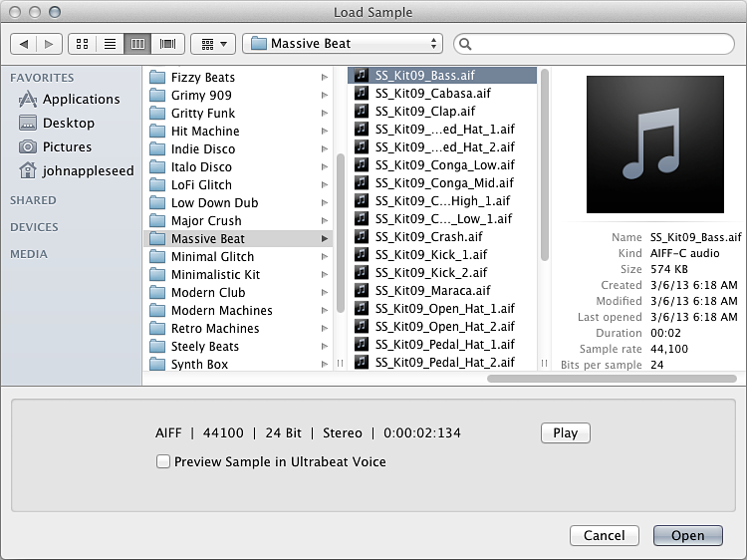747x560 pixels.
Task: Switch to Cover Flow view
Action: click(167, 44)
